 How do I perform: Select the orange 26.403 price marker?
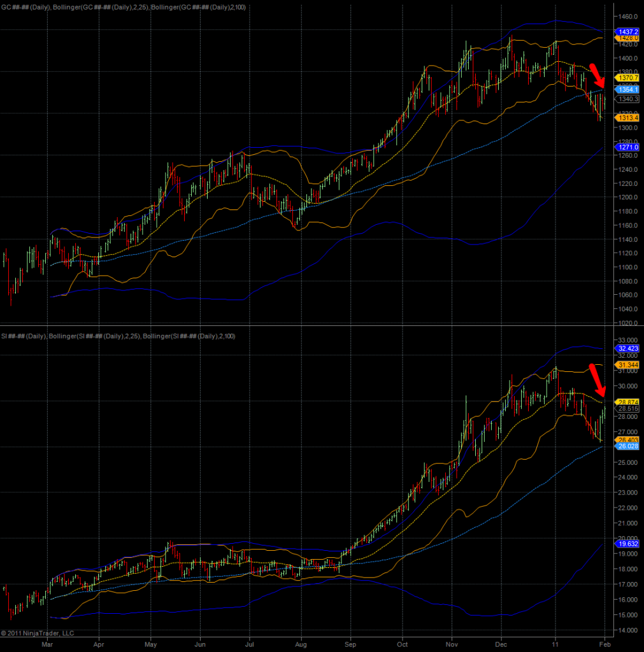click(x=628, y=439)
